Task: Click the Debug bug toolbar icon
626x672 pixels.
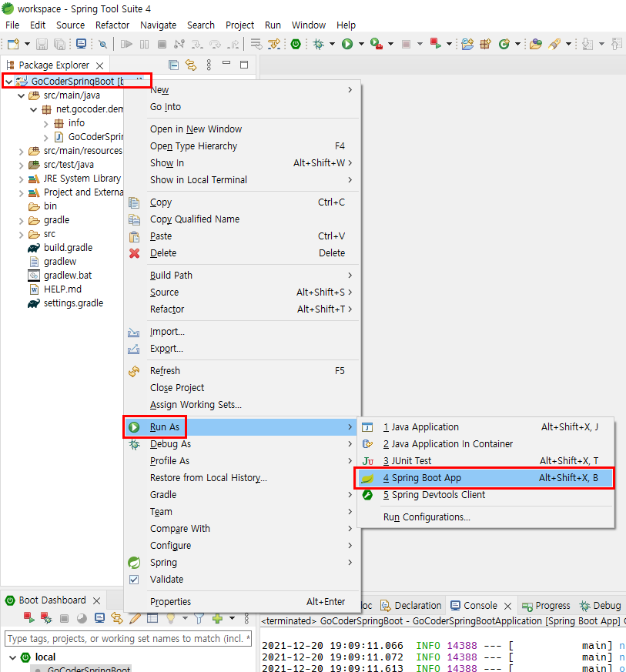Action: pos(318,44)
